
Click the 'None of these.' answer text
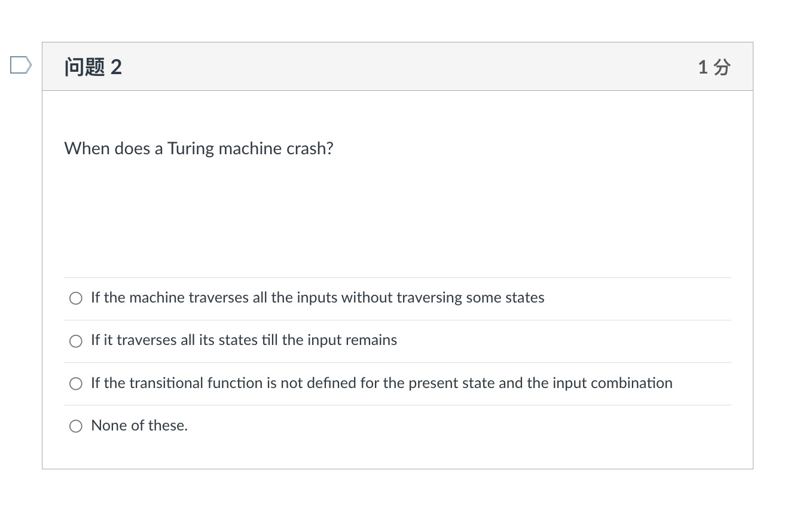pos(139,425)
